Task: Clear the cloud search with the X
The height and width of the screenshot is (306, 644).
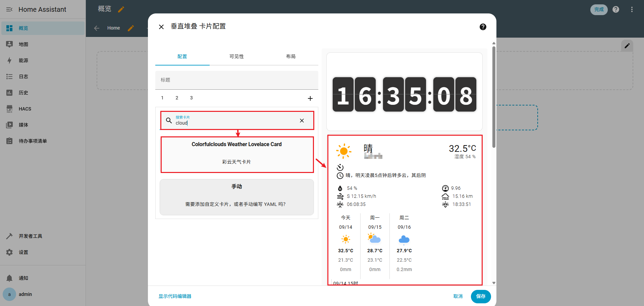Action: click(x=302, y=120)
